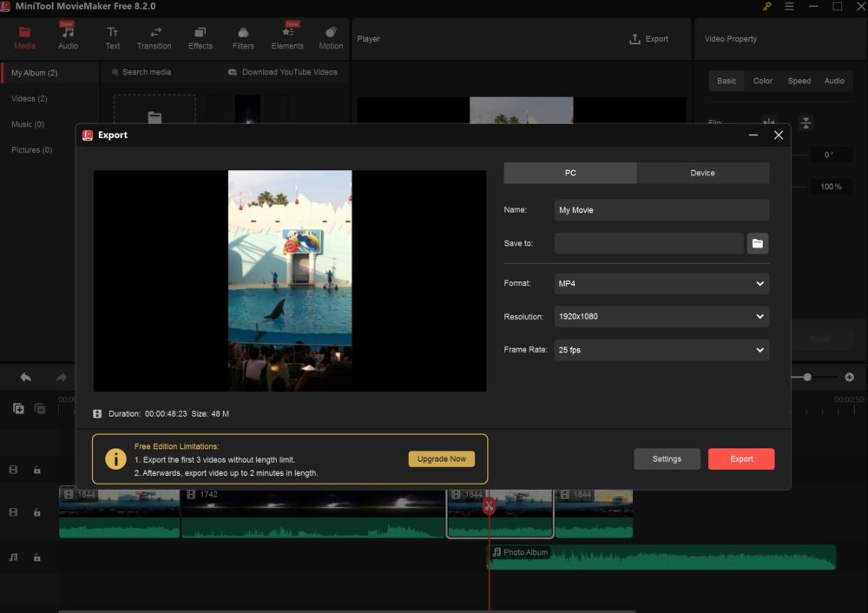
Task: Select the last 1844 clip on timeline
Action: [594, 513]
